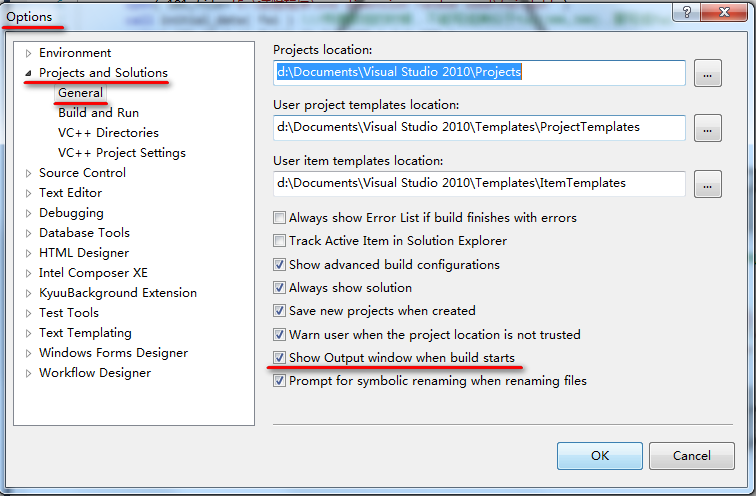The width and height of the screenshot is (756, 496).
Task: Open VC++ Directories settings page
Action: [108, 133]
